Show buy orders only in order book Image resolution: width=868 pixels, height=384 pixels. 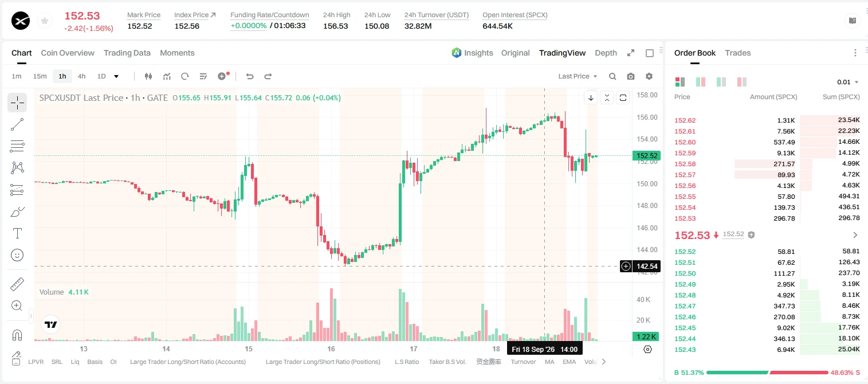click(x=721, y=82)
